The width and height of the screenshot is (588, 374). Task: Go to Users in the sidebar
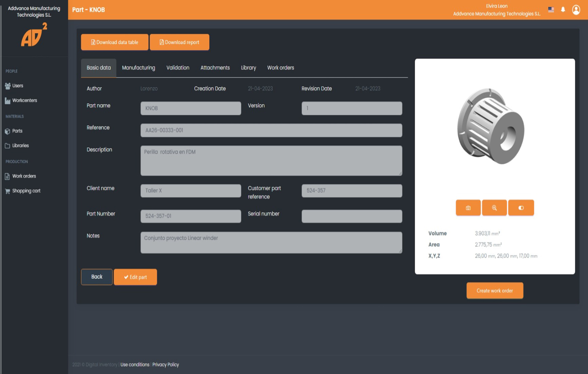pos(17,86)
